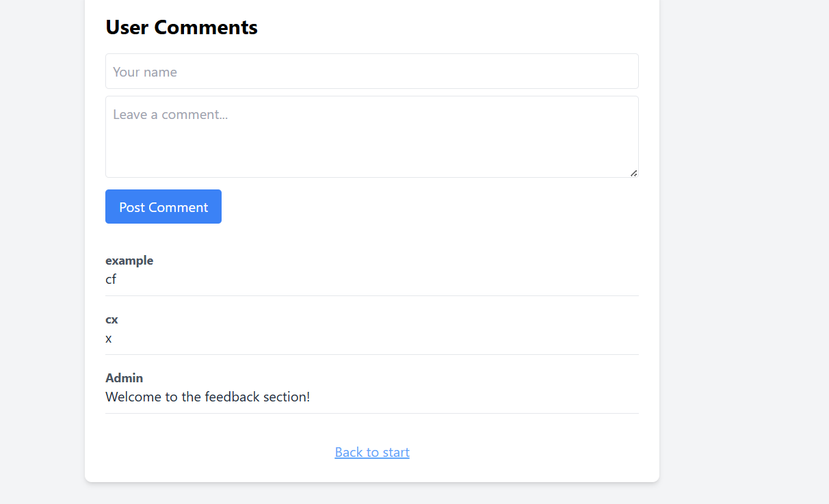Click the "Welcome to the feedback section!" comment

(208, 397)
